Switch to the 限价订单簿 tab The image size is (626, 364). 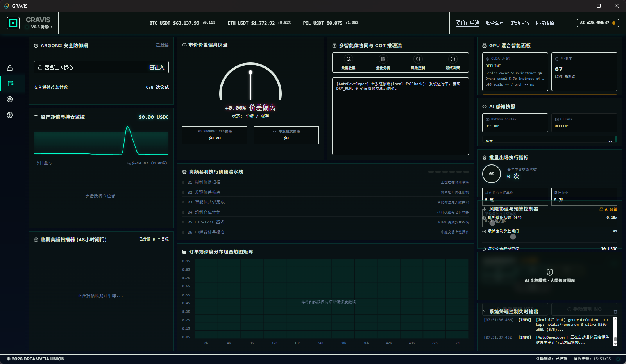click(467, 23)
